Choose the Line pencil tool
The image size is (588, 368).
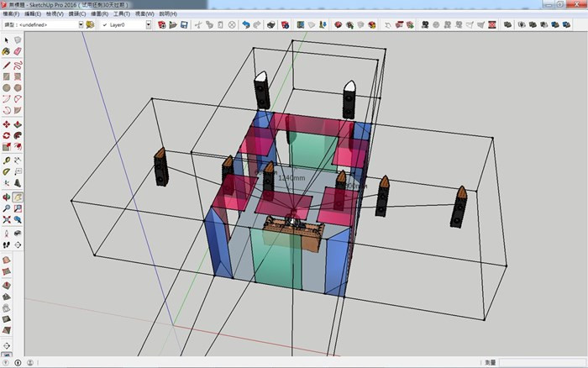pyautogui.click(x=7, y=64)
